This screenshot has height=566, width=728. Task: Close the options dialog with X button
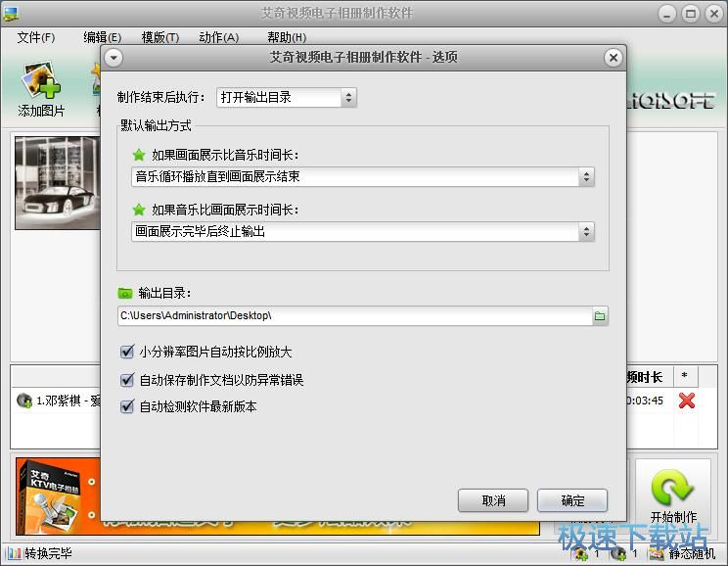pos(614,58)
